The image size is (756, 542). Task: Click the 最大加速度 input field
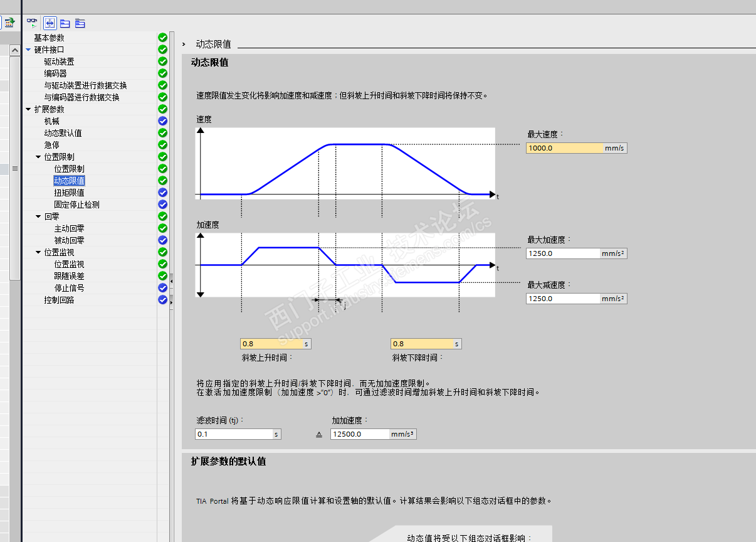click(563, 253)
